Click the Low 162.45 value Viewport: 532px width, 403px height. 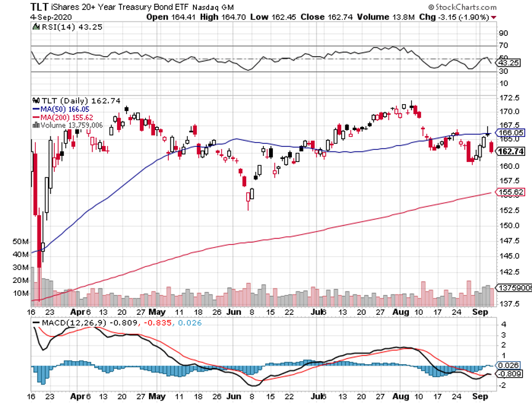(273, 17)
